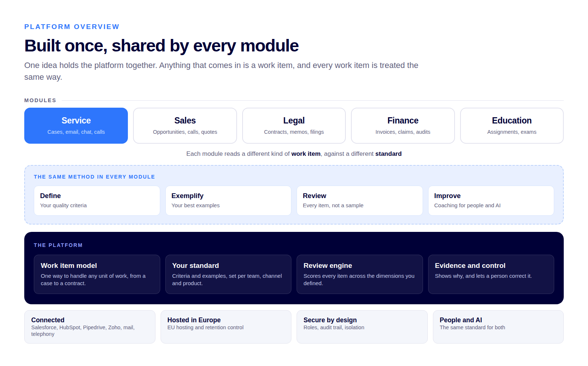Image resolution: width=588 pixels, height=366 pixels.
Task: Click the MODULES section label
Action: 40,100
